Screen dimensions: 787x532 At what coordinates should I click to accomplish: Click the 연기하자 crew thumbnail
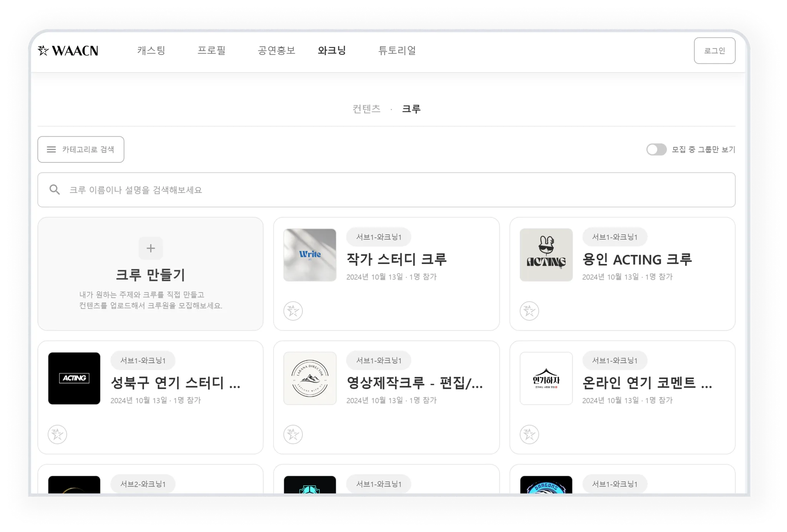click(546, 378)
